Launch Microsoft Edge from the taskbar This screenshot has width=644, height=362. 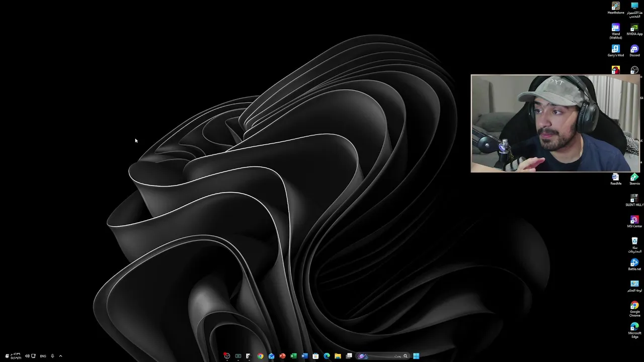(x=327, y=356)
